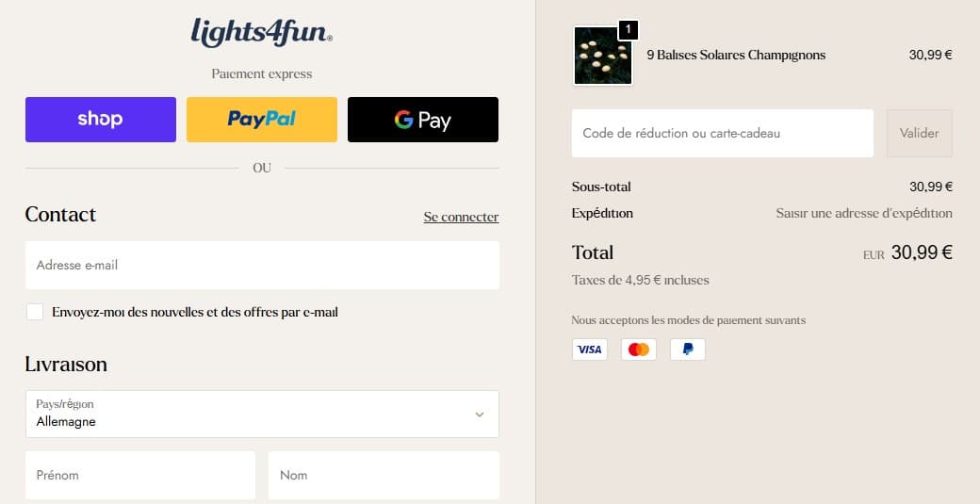Select Google Pay express checkout
The height and width of the screenshot is (504, 980).
(x=423, y=120)
